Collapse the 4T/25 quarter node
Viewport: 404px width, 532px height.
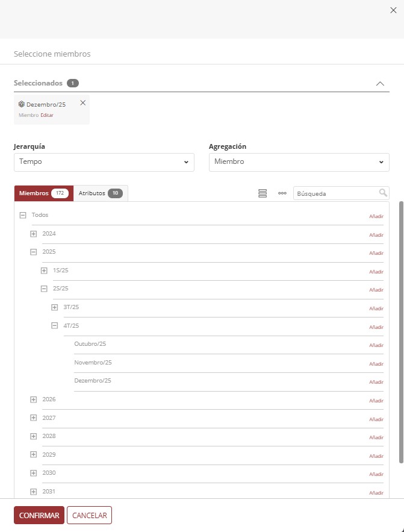pyautogui.click(x=55, y=326)
